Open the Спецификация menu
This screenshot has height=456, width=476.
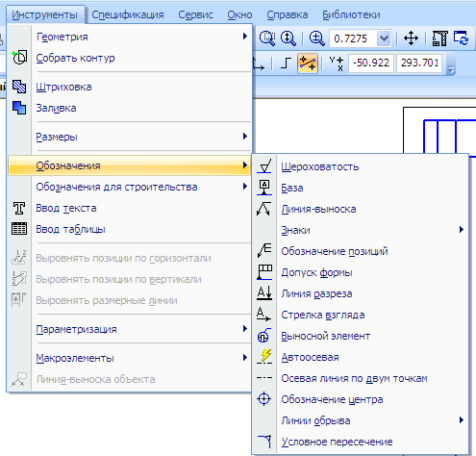point(128,14)
